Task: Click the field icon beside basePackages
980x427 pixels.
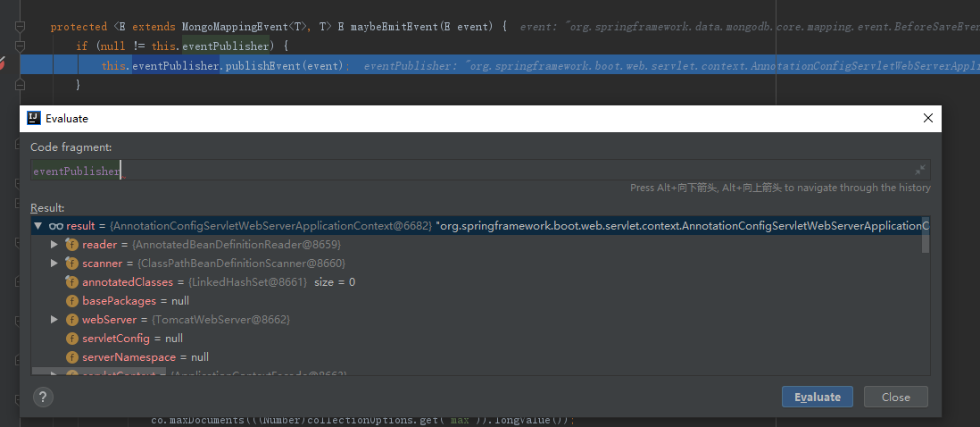Action: (71, 301)
